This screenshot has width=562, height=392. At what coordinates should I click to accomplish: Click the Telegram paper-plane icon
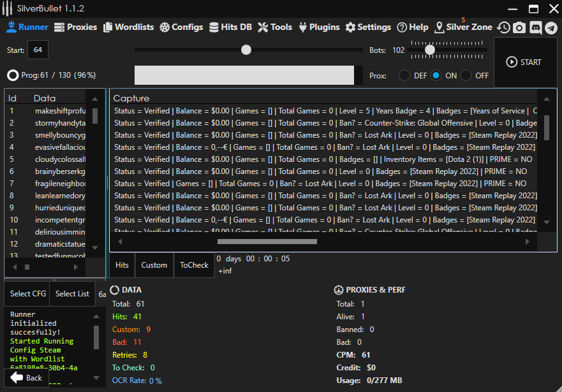point(551,27)
